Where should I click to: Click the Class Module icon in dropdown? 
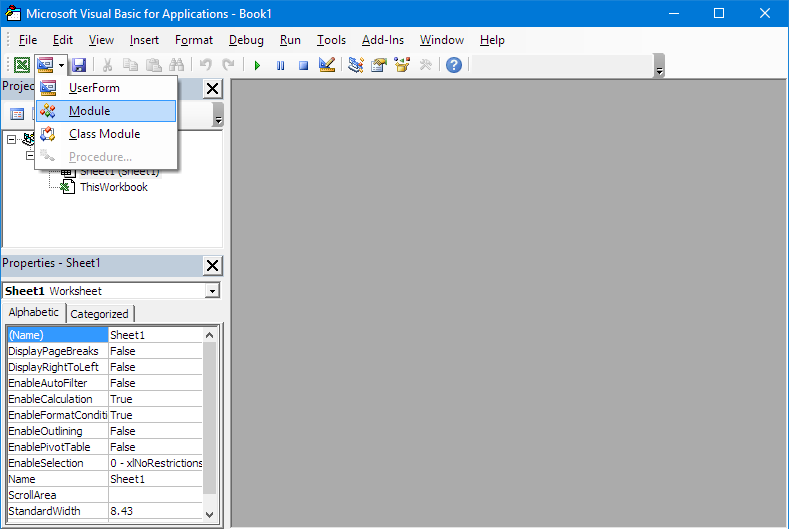(48, 134)
